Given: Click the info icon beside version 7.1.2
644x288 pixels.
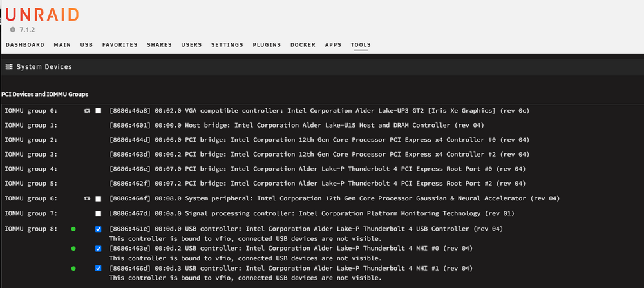Looking at the screenshot, I should 13,30.
